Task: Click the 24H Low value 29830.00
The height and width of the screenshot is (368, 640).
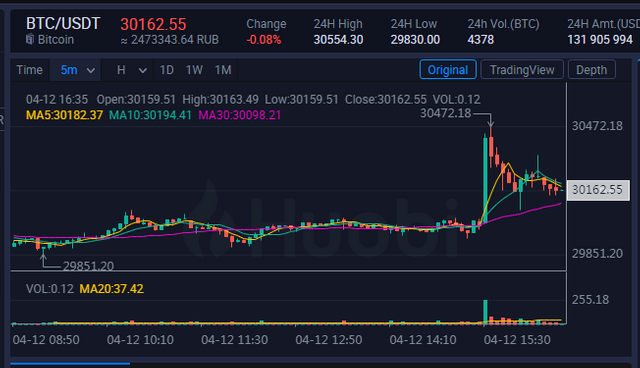Action: 415,40
